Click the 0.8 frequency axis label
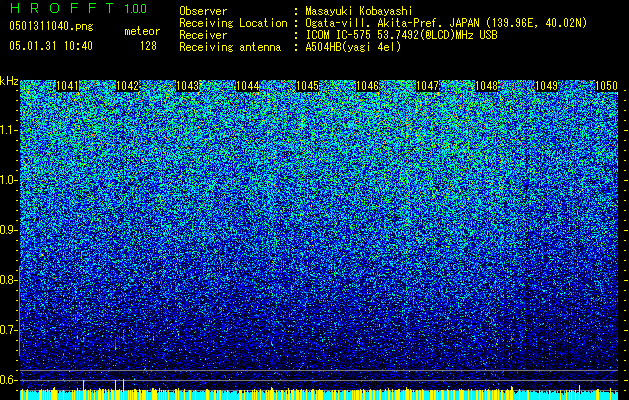629x400 pixels. coord(8,280)
